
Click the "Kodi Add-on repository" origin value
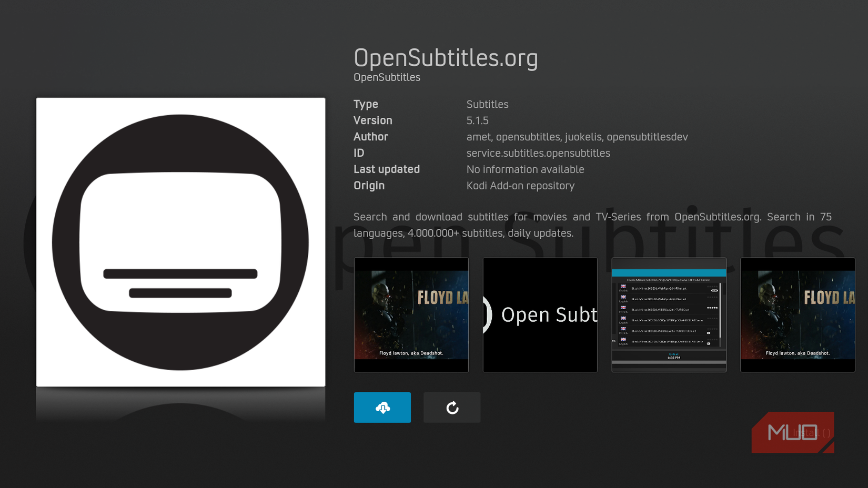(520, 186)
